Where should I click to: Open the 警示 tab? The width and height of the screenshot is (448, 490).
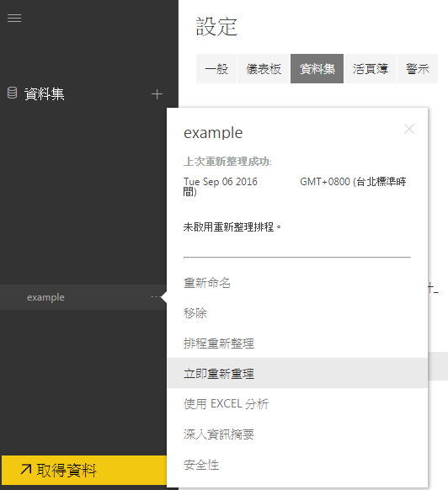(x=418, y=69)
